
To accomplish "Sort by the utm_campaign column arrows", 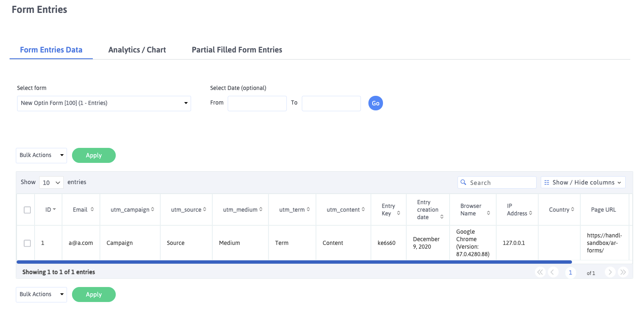I will click(153, 210).
